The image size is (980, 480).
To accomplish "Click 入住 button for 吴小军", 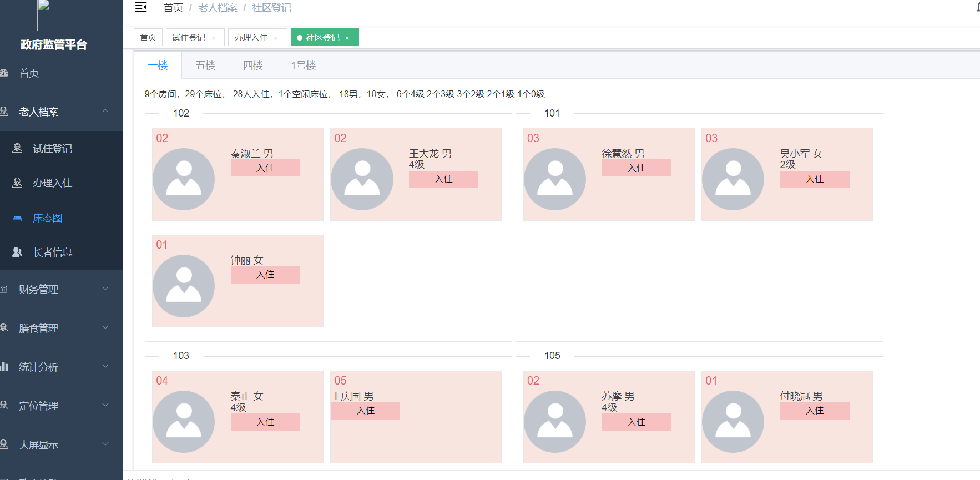I will [815, 179].
